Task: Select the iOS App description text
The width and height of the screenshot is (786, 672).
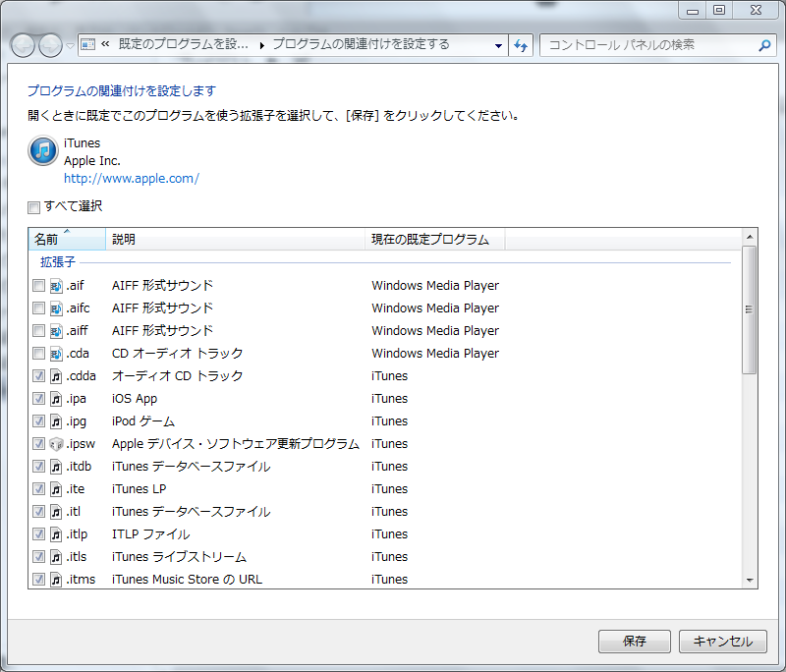Action: click(135, 399)
